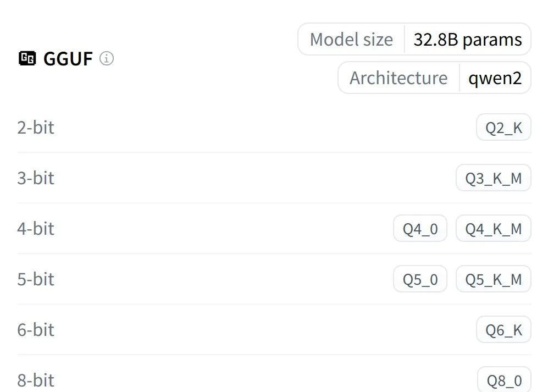This screenshot has width=548, height=392.
Task: Click the 32.8B params value
Action: click(468, 40)
